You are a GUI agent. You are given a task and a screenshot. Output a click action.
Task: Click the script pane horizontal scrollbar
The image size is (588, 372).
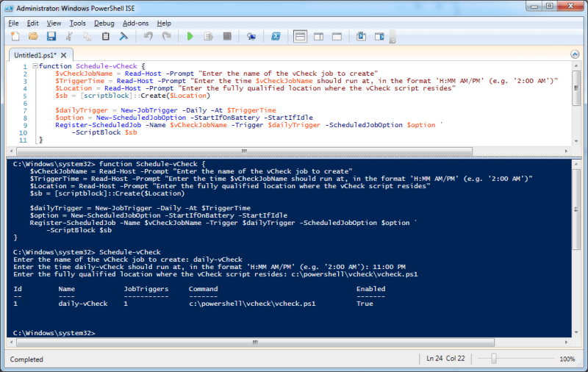coord(244,151)
